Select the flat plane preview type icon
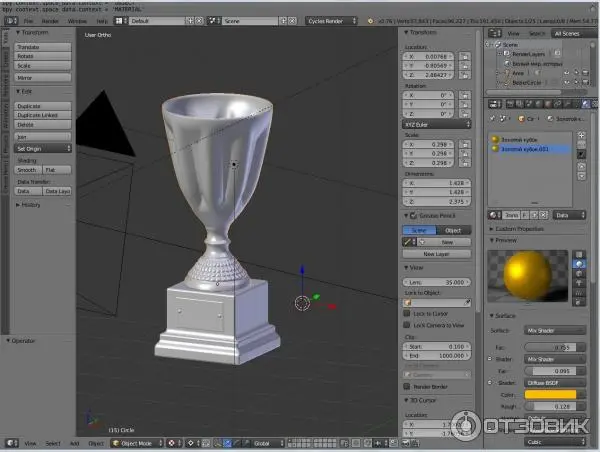 click(579, 255)
